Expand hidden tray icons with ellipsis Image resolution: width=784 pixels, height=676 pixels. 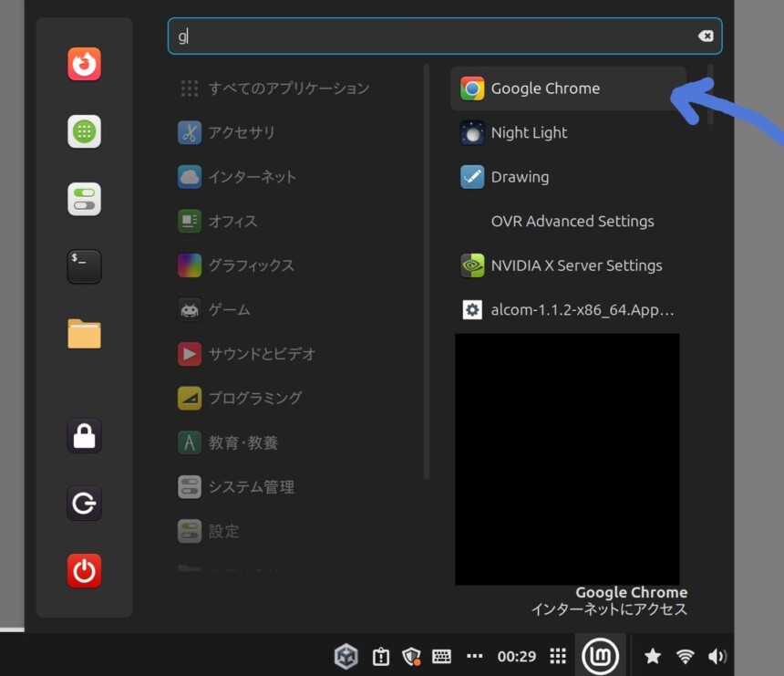click(474, 656)
